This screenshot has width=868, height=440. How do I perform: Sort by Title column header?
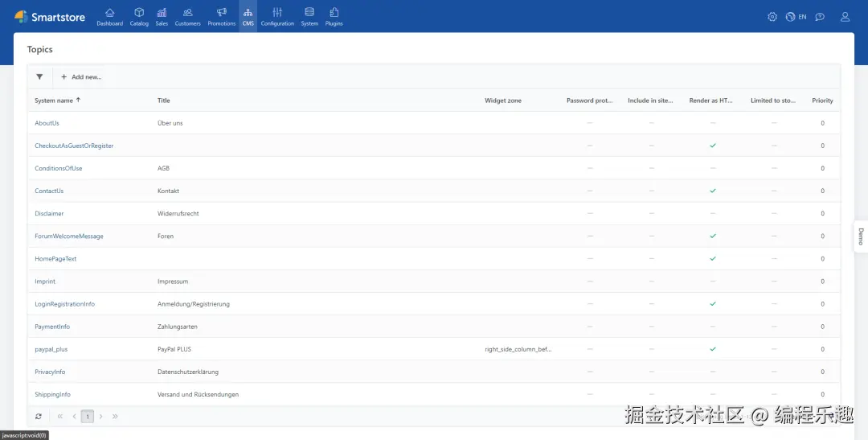coord(164,101)
